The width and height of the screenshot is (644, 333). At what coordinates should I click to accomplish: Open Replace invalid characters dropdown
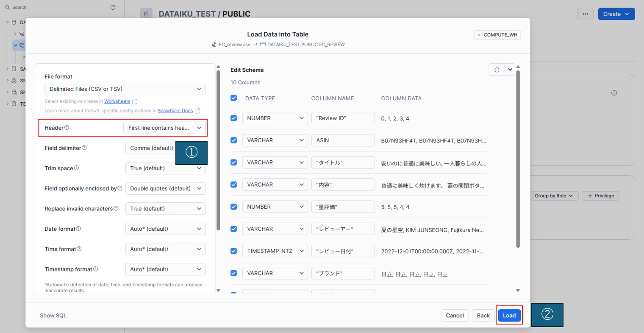pyautogui.click(x=165, y=209)
